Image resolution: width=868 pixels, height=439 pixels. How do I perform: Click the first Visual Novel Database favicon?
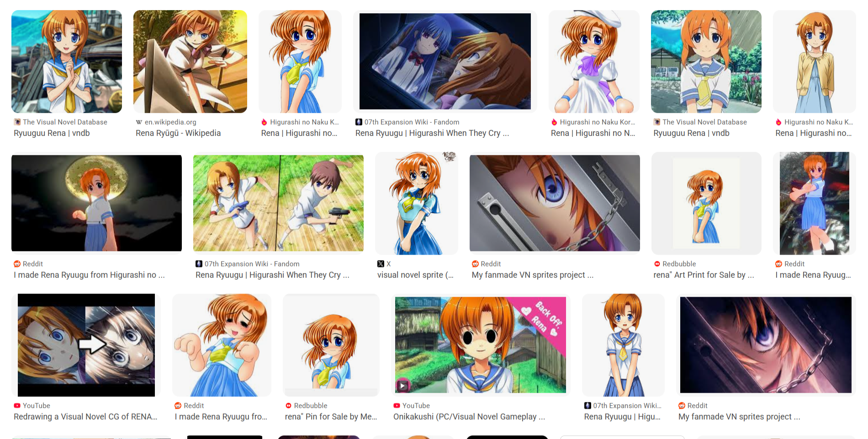pyautogui.click(x=17, y=122)
